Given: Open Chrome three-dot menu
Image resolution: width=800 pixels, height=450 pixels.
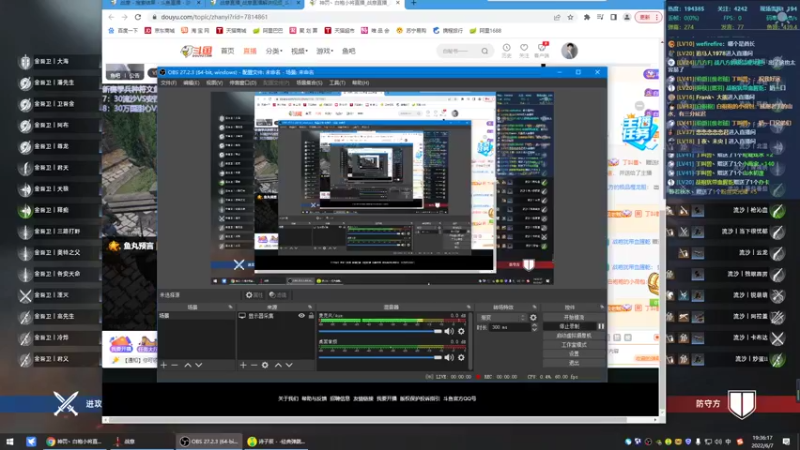Looking at the screenshot, I should [657, 17].
